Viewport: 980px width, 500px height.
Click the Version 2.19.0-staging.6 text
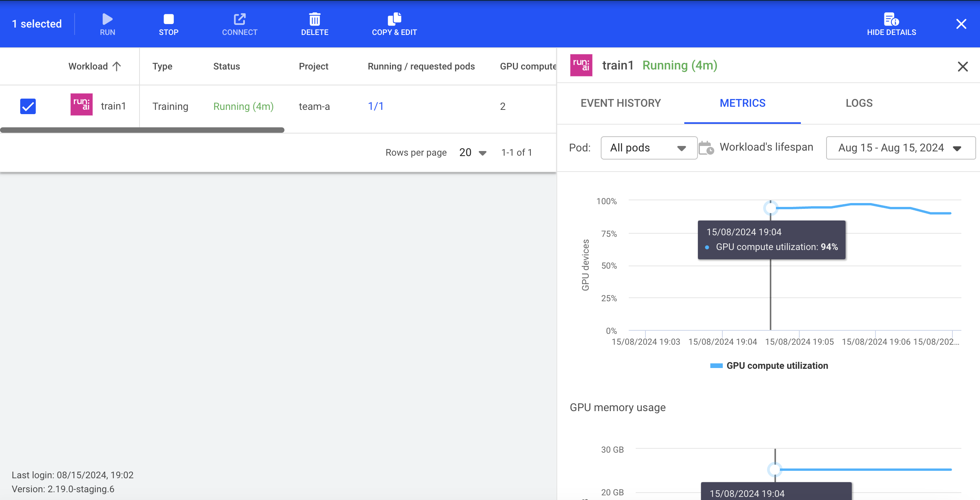click(63, 489)
